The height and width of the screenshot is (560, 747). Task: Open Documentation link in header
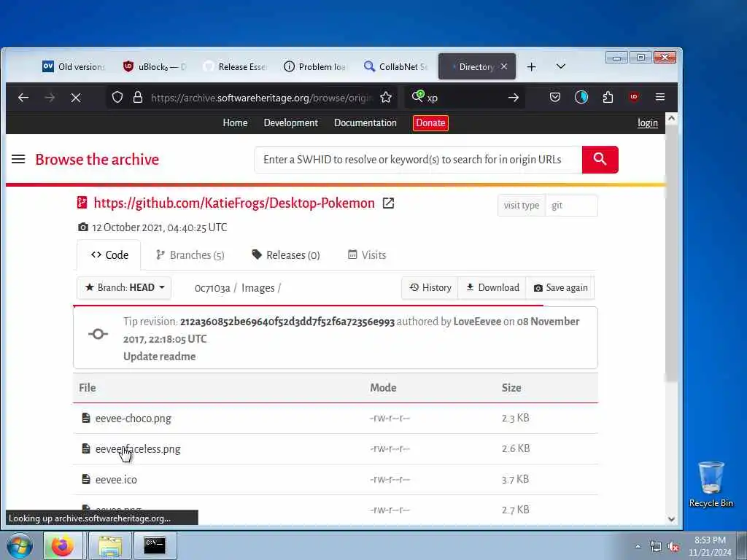tap(365, 122)
